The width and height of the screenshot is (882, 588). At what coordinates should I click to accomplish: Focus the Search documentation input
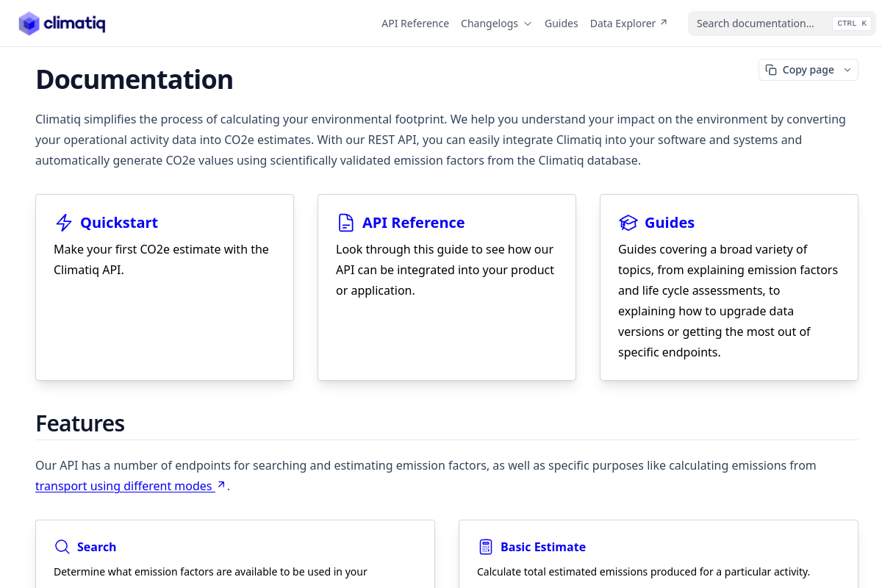pyautogui.click(x=782, y=24)
